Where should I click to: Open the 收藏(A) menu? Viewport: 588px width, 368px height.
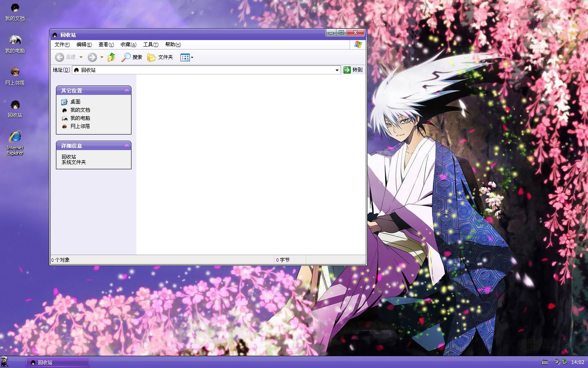pyautogui.click(x=128, y=45)
